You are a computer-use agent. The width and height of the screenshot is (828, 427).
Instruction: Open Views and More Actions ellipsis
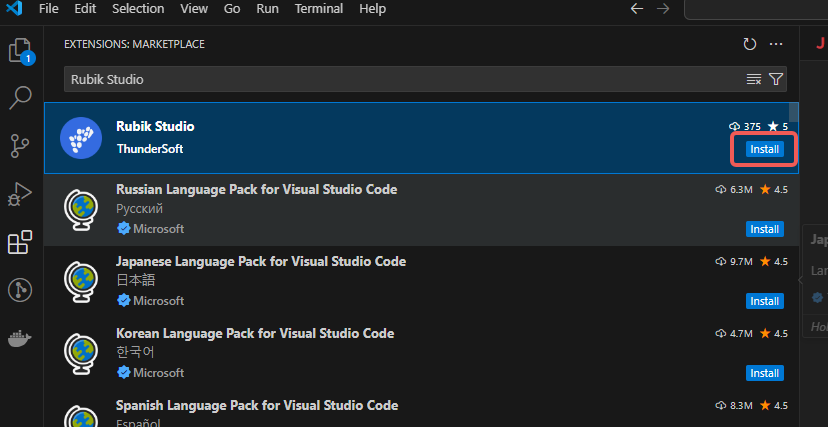pos(776,44)
